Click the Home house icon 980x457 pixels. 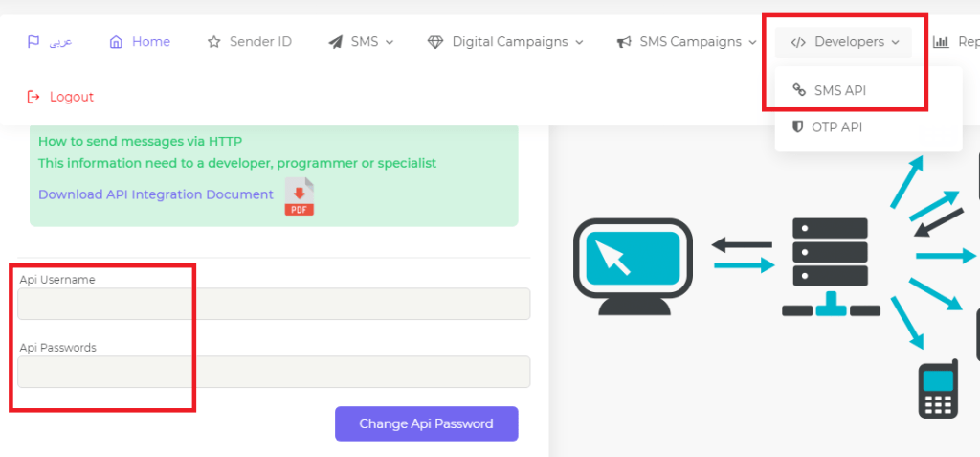pos(117,42)
